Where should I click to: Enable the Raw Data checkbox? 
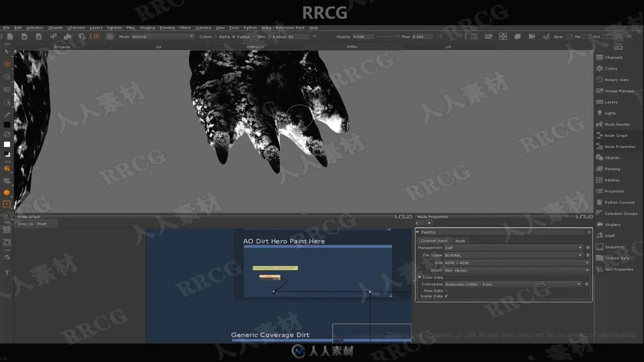pyautogui.click(x=446, y=291)
